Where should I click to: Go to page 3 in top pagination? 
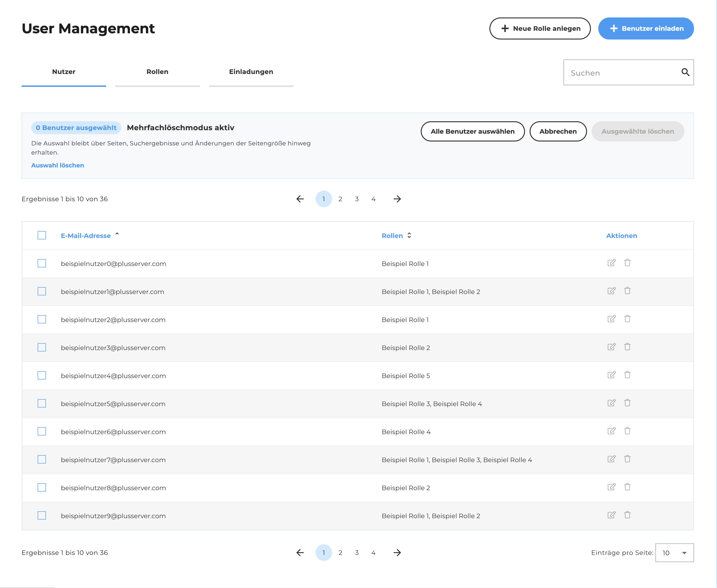[357, 199]
